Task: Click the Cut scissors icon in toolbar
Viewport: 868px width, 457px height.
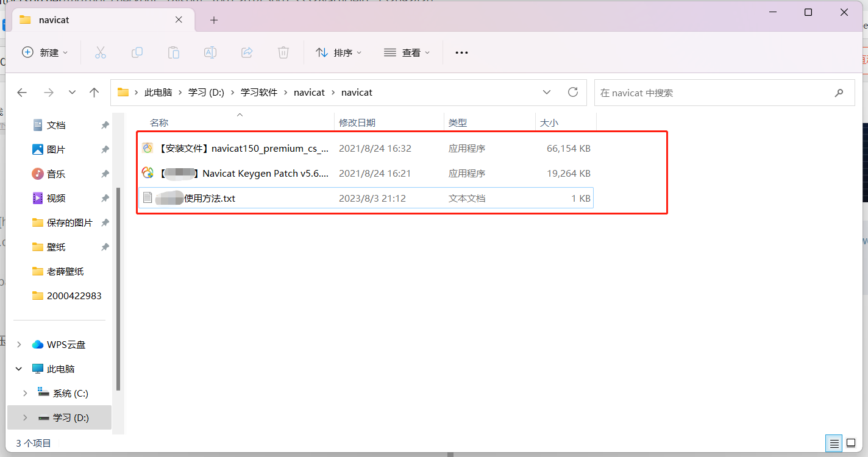Action: point(101,52)
